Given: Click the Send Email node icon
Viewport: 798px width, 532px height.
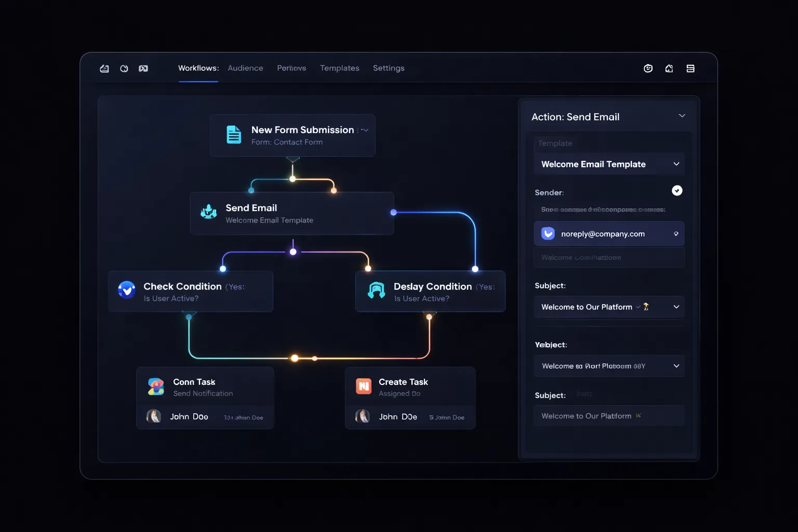Looking at the screenshot, I should [x=209, y=212].
